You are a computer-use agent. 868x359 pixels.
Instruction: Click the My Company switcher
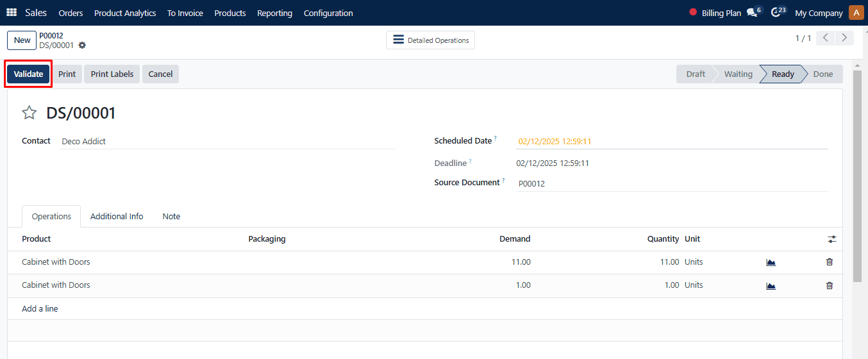pos(819,13)
